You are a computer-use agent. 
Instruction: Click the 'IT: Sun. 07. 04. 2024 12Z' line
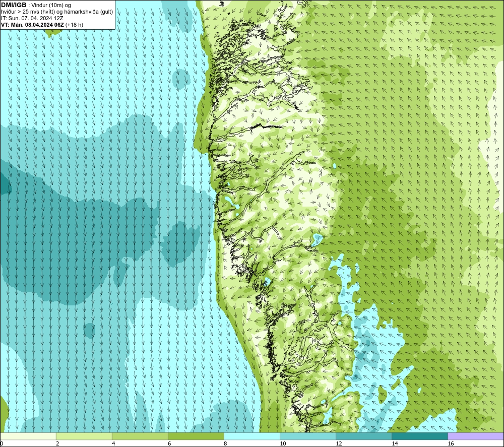tap(32, 18)
